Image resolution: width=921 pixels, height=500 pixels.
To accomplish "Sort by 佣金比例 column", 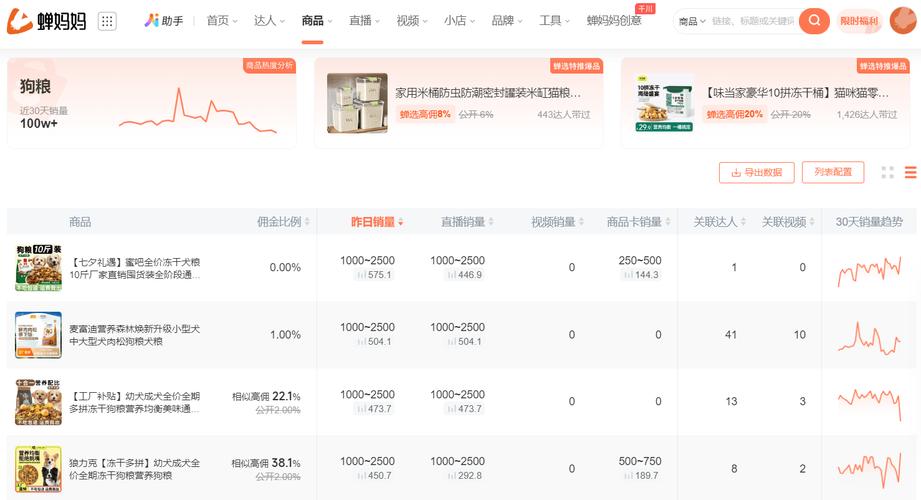I will [x=284, y=222].
